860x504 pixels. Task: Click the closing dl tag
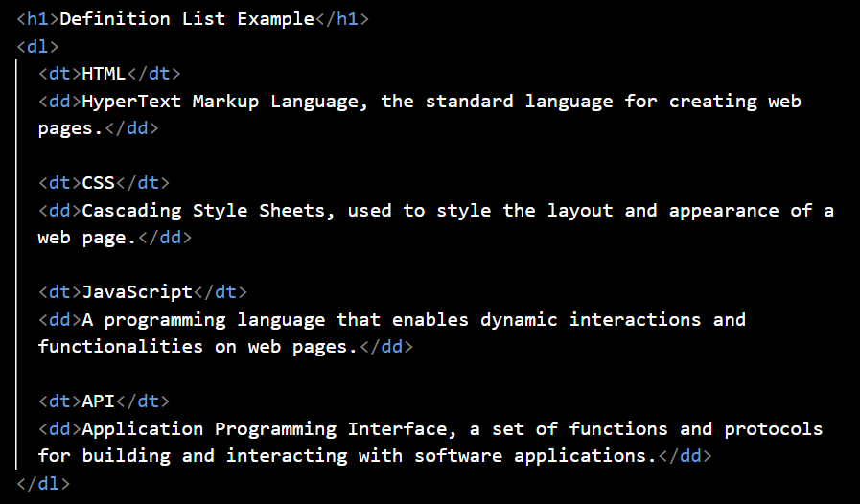pos(43,483)
